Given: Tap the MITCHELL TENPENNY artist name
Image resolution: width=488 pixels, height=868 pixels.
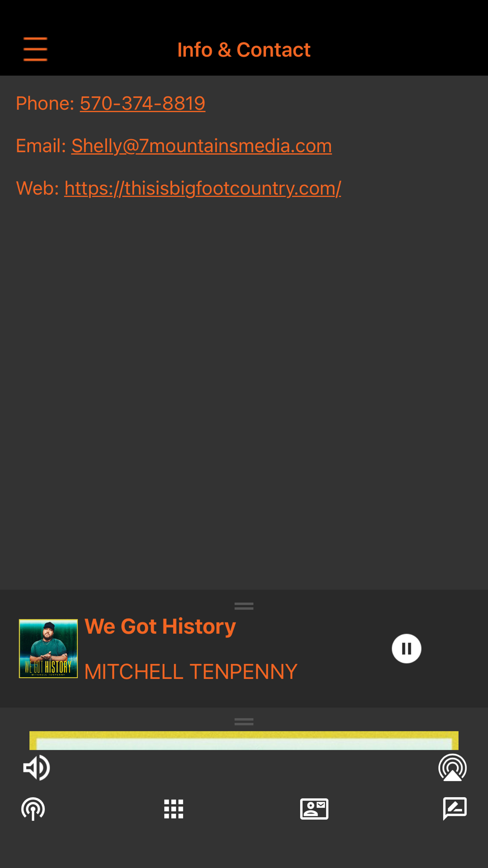Looking at the screenshot, I should (191, 672).
